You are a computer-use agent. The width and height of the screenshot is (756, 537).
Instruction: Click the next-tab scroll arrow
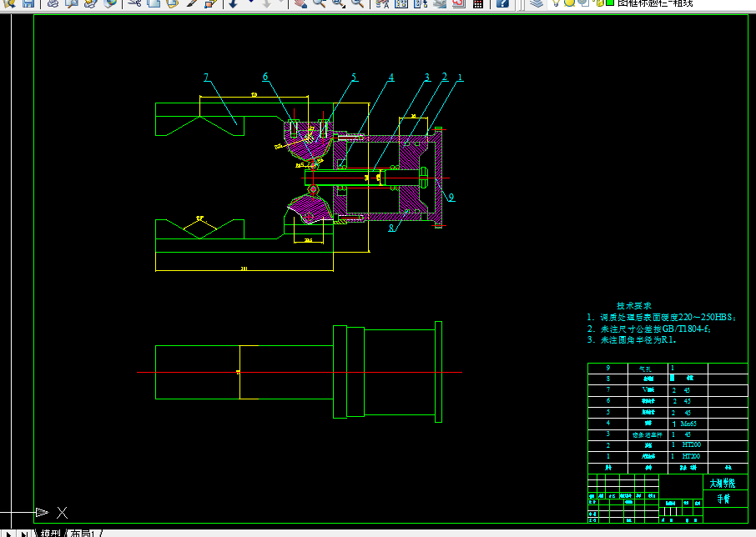coord(8,533)
